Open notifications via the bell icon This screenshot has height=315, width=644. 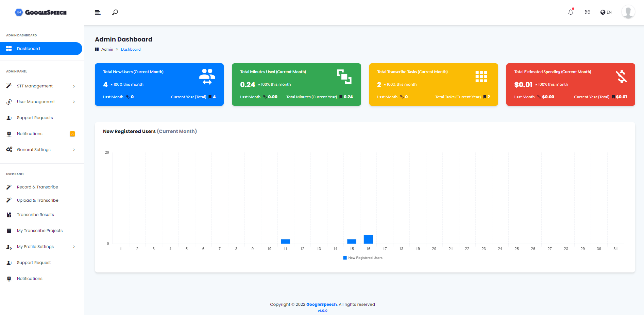pyautogui.click(x=571, y=12)
